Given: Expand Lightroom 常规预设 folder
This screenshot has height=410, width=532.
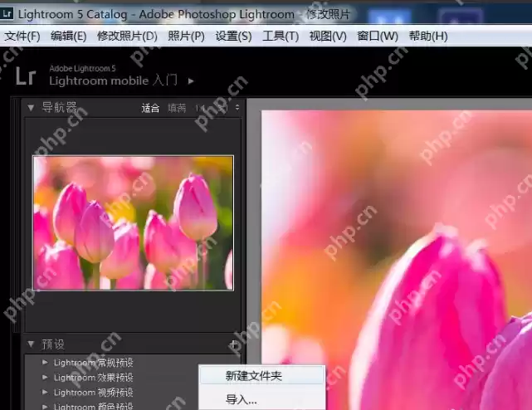Looking at the screenshot, I should (x=45, y=362).
